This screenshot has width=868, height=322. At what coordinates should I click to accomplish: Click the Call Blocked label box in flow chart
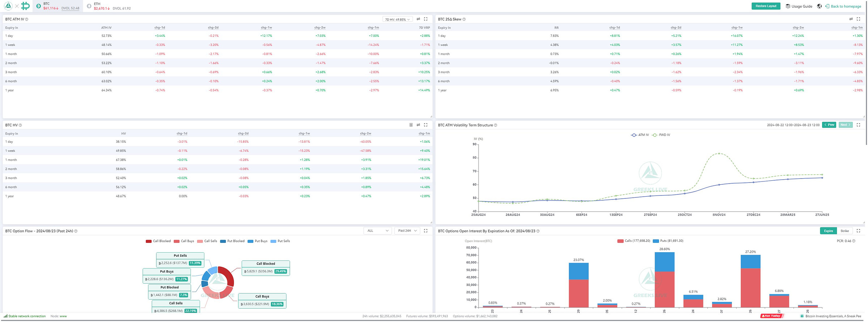coord(266,268)
